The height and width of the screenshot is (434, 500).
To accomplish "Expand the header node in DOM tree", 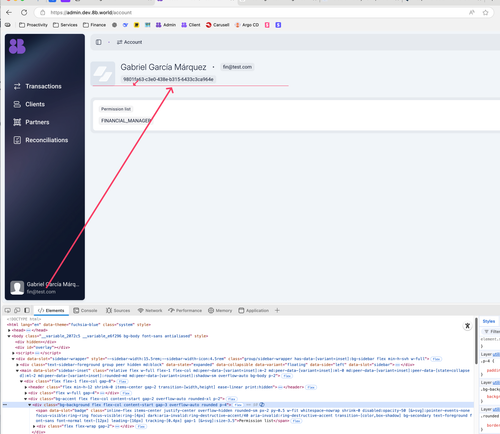I will [x=26, y=387].
